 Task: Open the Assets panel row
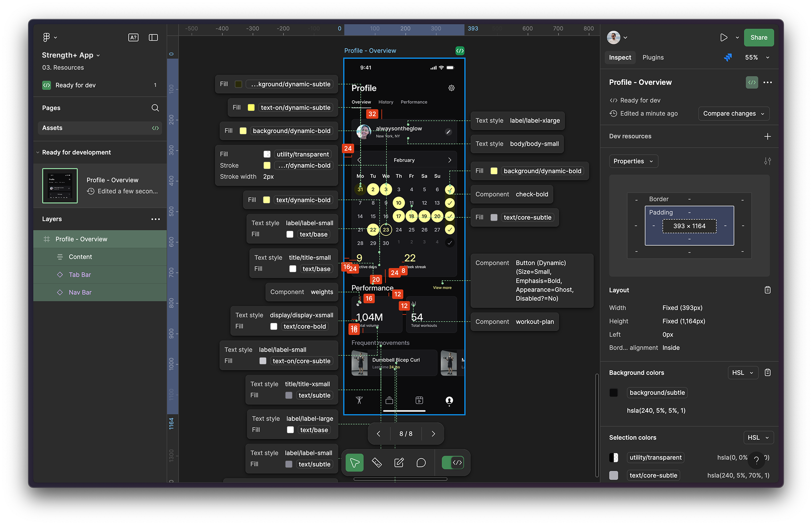click(99, 128)
